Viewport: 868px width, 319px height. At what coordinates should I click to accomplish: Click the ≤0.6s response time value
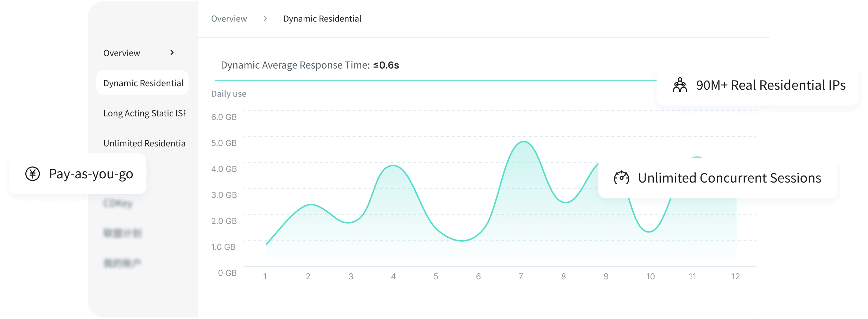tap(386, 65)
